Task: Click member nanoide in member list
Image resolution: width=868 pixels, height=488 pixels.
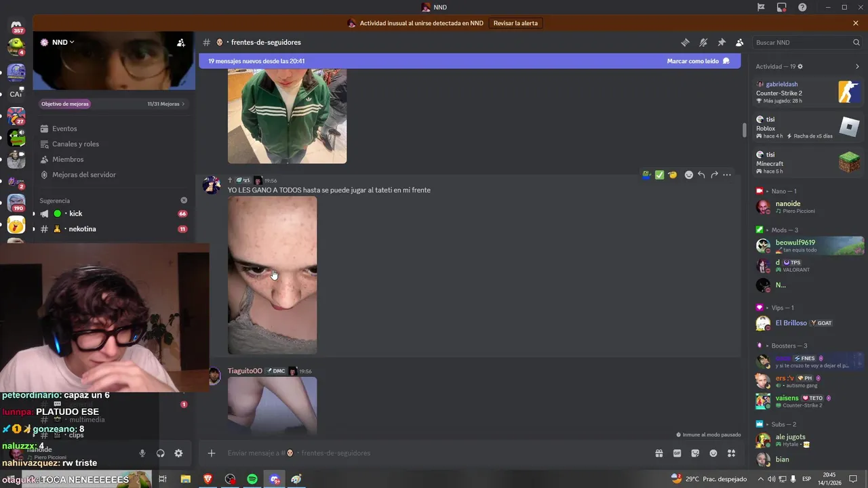Action: click(x=808, y=207)
